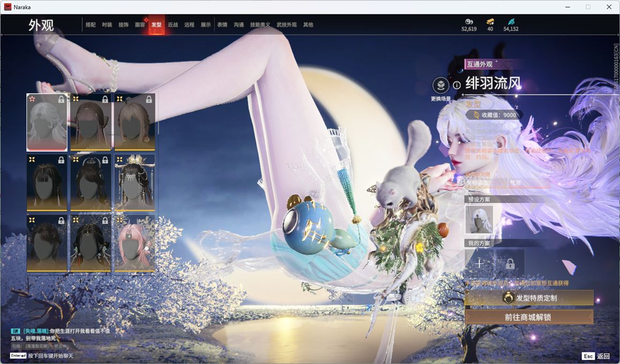Minimize the Naraka window
The image size is (620, 364).
[568, 7]
